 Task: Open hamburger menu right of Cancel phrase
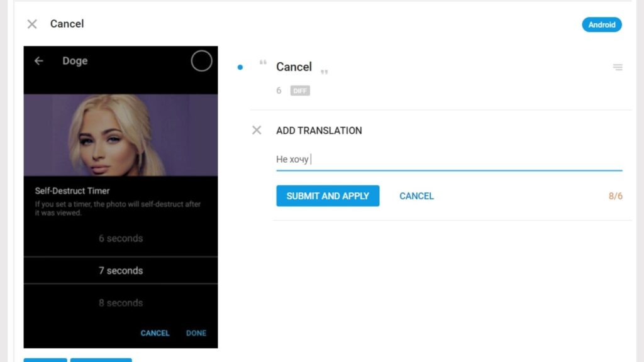618,67
